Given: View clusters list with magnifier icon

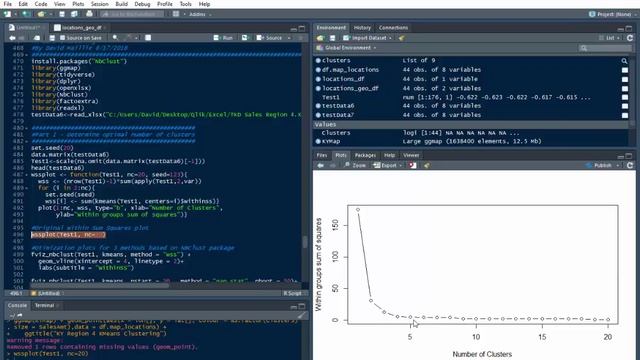Looking at the screenshot, I should [624, 61].
